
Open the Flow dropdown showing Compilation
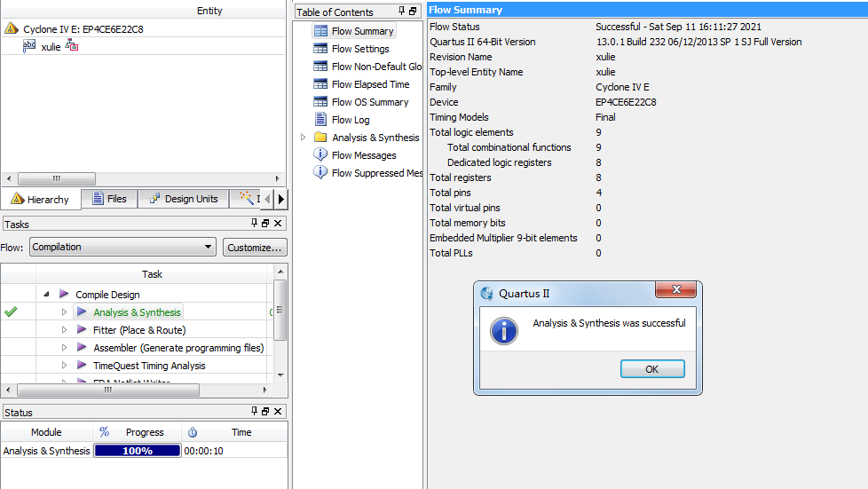pyautogui.click(x=122, y=248)
